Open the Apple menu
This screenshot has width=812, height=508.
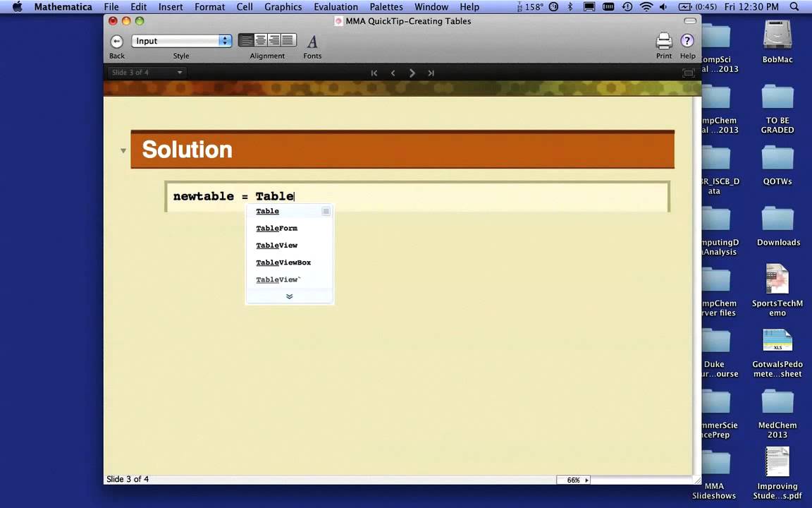click(17, 7)
